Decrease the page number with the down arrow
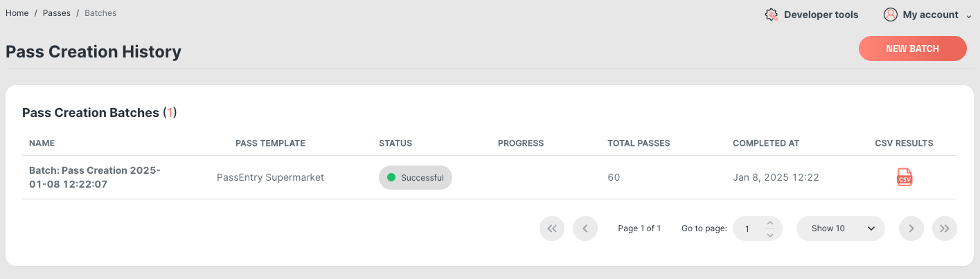The image size is (980, 279). pos(770,235)
